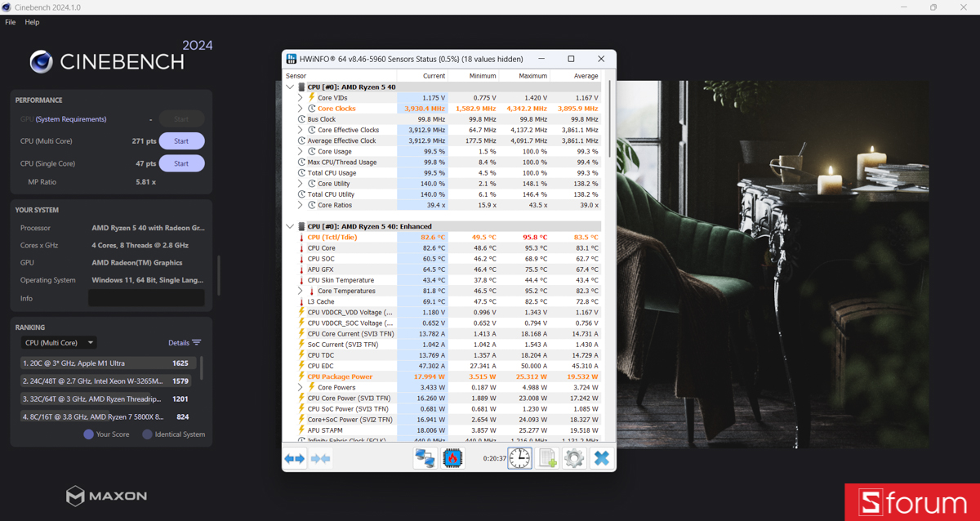Open the System Requirements link

[71, 119]
